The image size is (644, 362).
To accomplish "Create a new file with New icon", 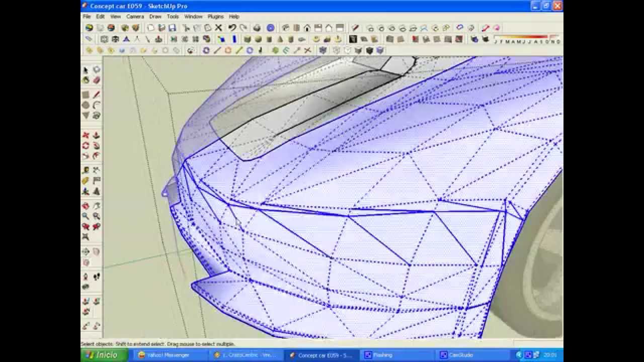I will (x=150, y=28).
